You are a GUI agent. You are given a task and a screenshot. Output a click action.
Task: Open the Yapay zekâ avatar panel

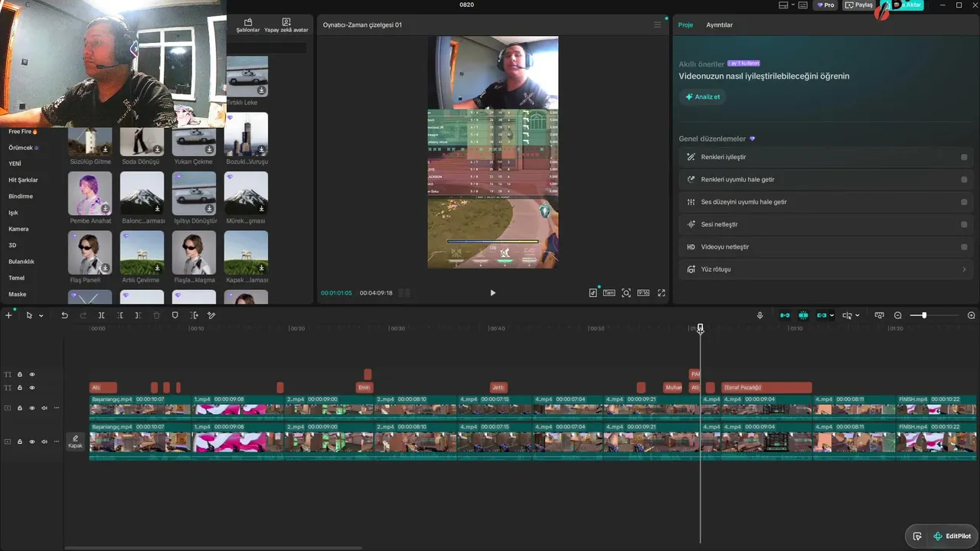pyautogui.click(x=286, y=25)
